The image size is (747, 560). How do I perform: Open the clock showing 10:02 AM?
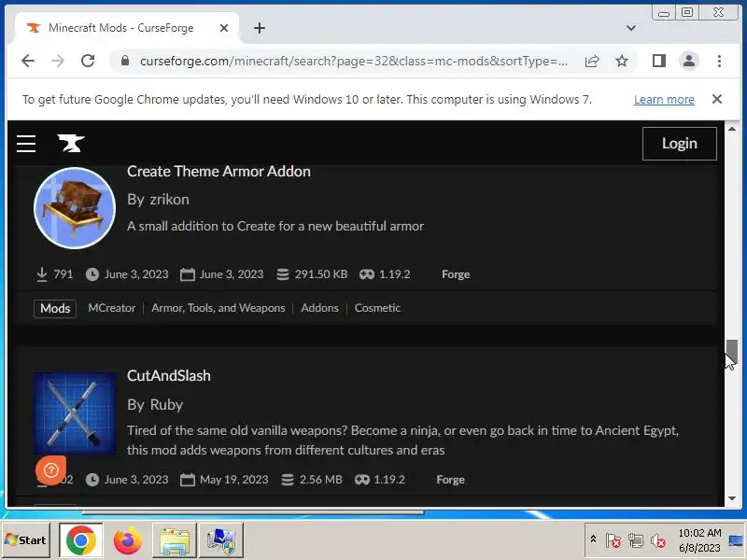pos(699,540)
